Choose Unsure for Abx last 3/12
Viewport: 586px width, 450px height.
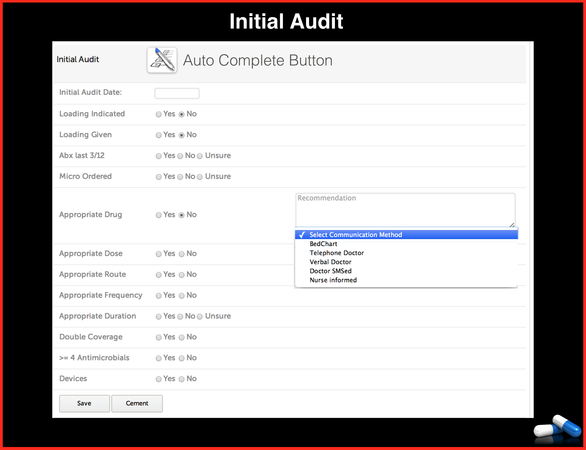[x=200, y=156]
